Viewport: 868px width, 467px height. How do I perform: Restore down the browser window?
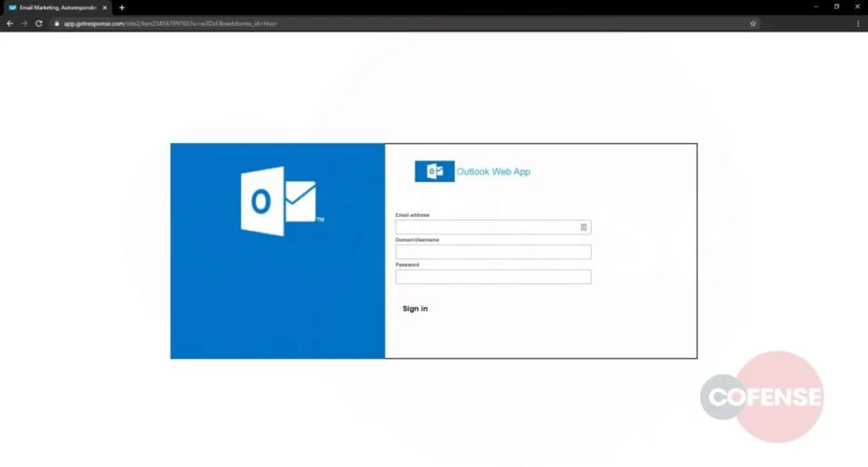click(x=837, y=7)
